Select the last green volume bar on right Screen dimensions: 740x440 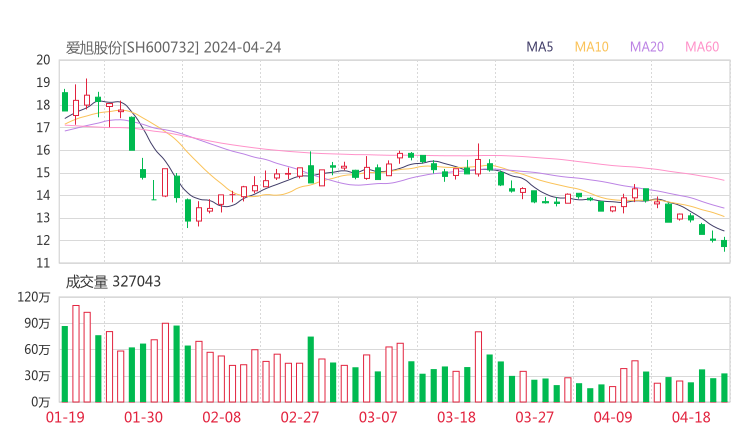724,388
